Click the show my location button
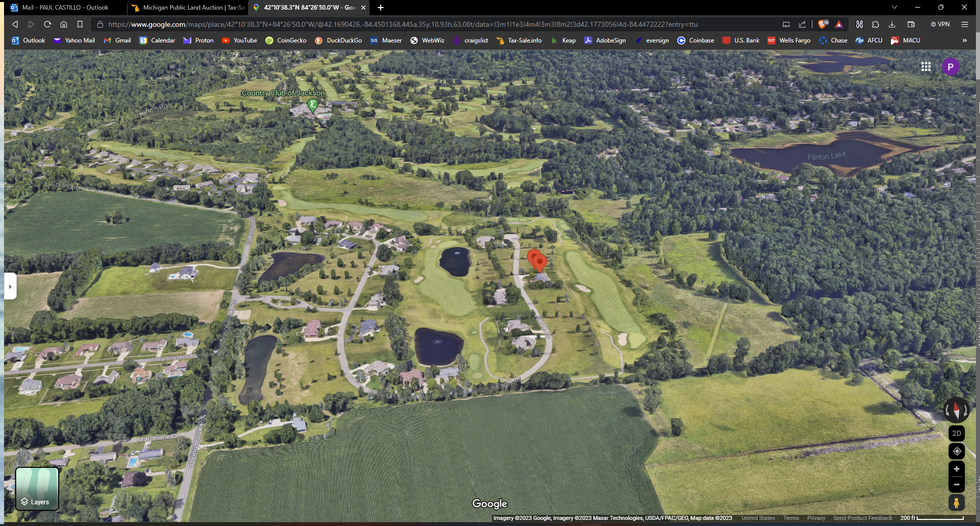 (x=956, y=451)
